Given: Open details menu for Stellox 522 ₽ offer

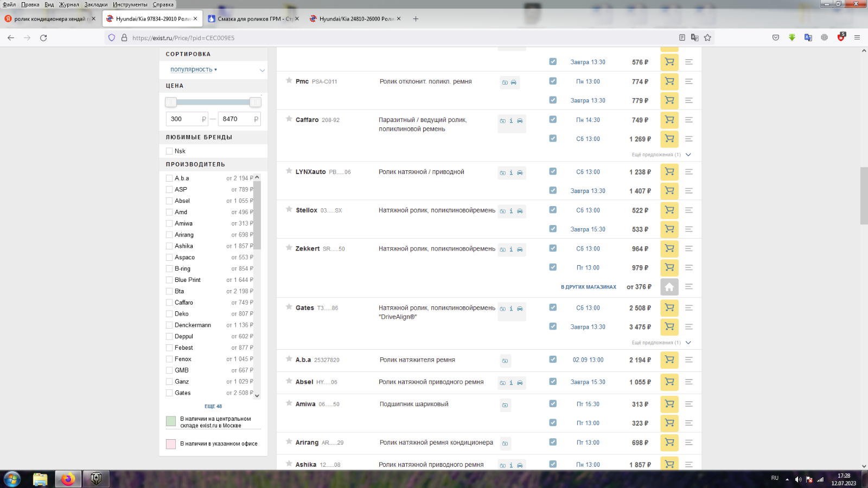Looking at the screenshot, I should (x=689, y=210).
